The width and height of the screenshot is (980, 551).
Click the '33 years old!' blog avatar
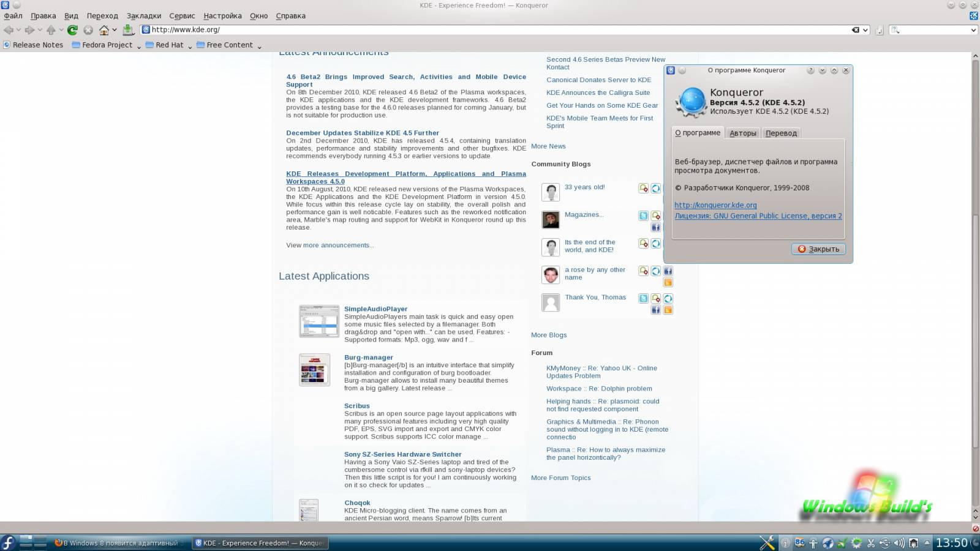[551, 192]
